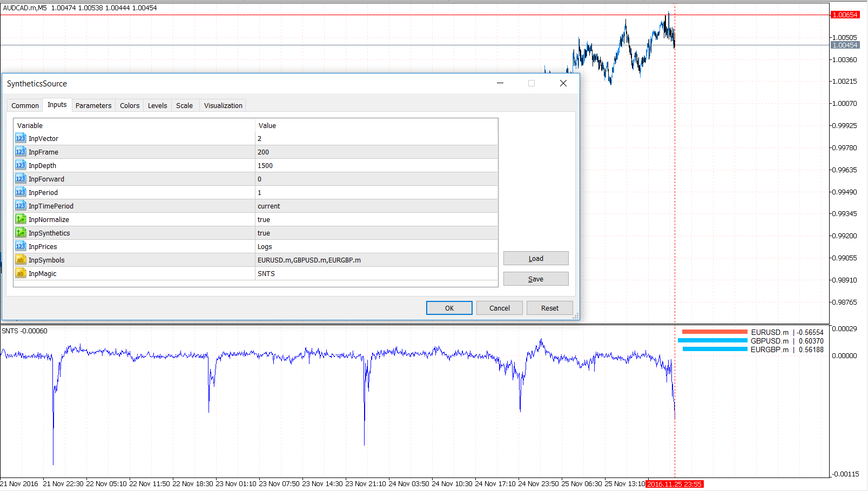Click the numeric icon beside InpDepth
Viewport: 868px width, 491px height.
pos(21,165)
